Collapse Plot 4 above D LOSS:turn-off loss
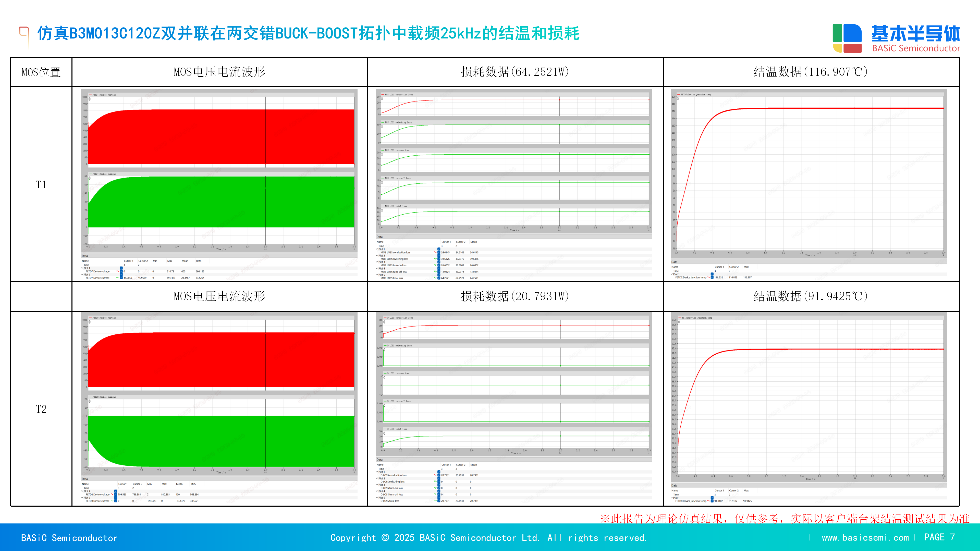Image resolution: width=980 pixels, height=551 pixels. point(377,491)
